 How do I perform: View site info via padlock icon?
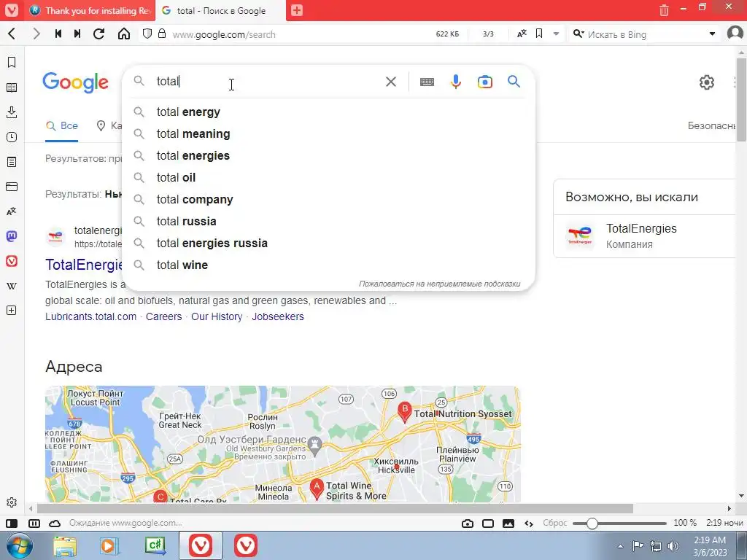pos(162,34)
